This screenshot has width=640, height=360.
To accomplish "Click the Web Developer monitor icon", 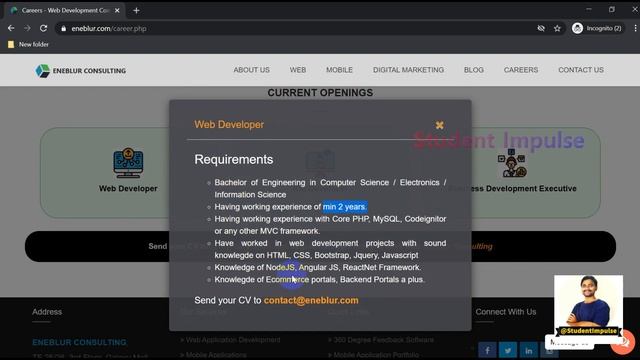I will pos(128,163).
